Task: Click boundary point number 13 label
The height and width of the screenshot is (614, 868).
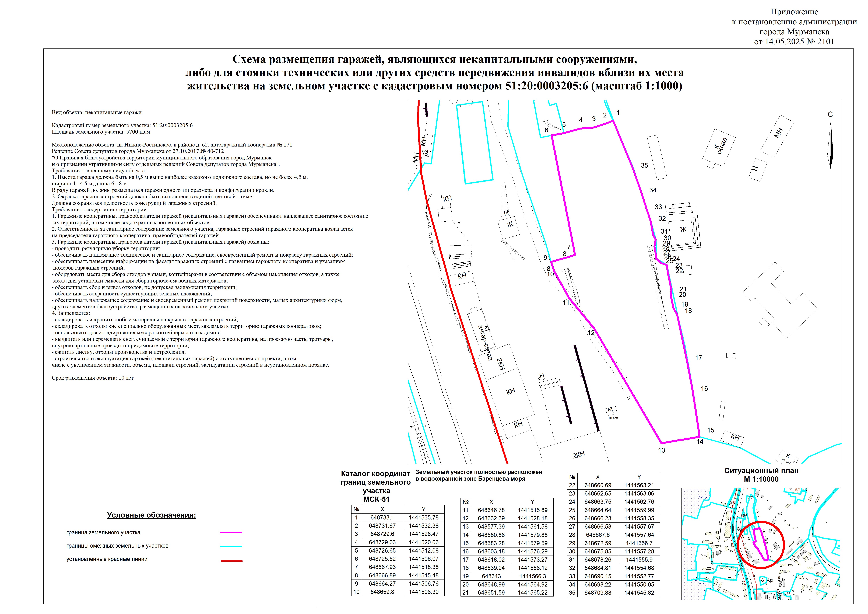Action: coord(661,450)
